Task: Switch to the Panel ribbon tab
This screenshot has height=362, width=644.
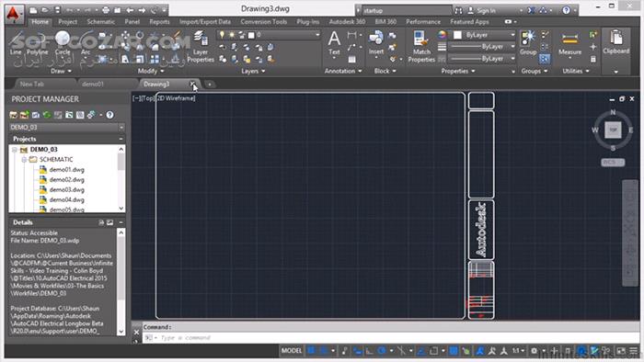Action: 132,22
